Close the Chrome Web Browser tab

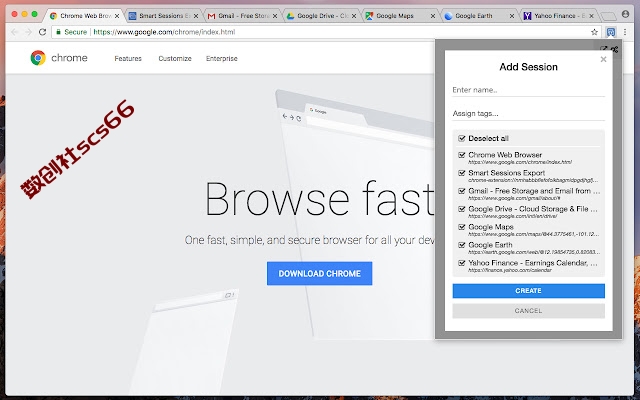117,16
